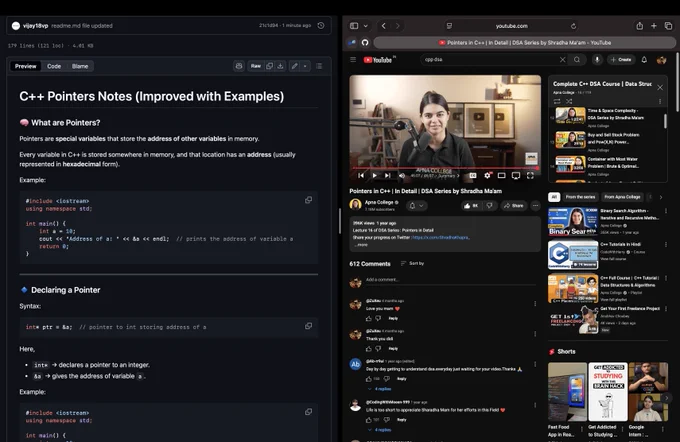Copy raw file contents icon in GitHub

269,66
